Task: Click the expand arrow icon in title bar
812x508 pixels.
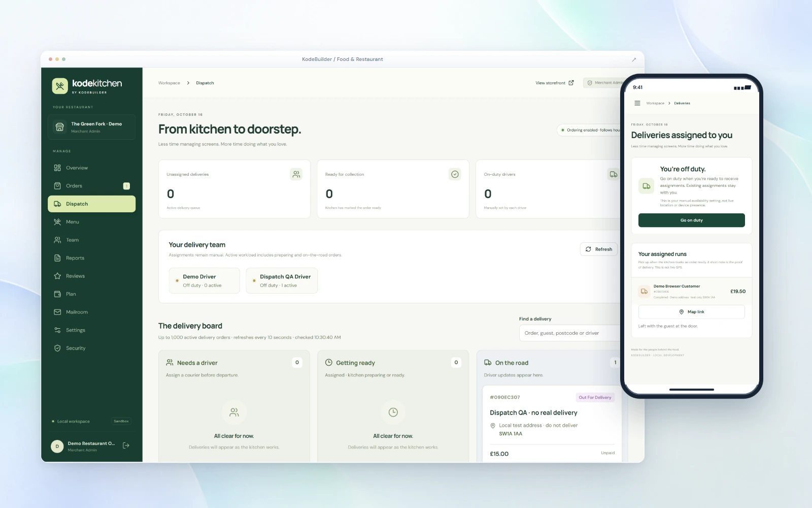Action: (x=634, y=59)
